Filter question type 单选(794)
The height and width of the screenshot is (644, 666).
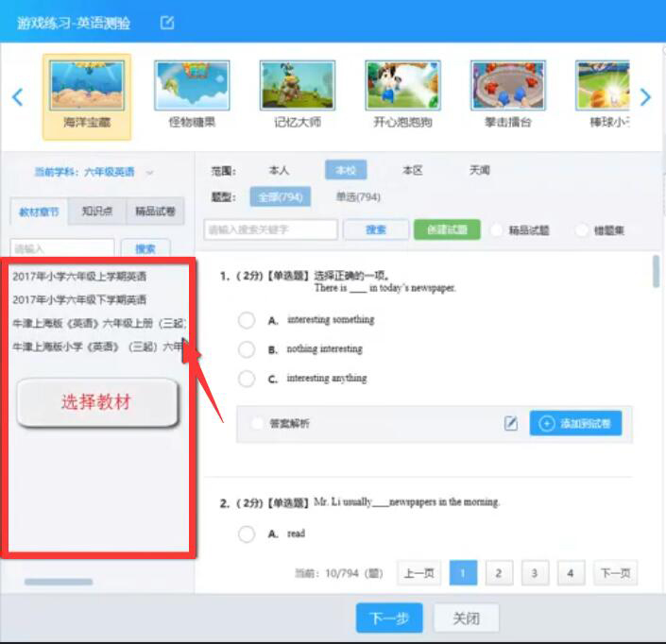(358, 197)
